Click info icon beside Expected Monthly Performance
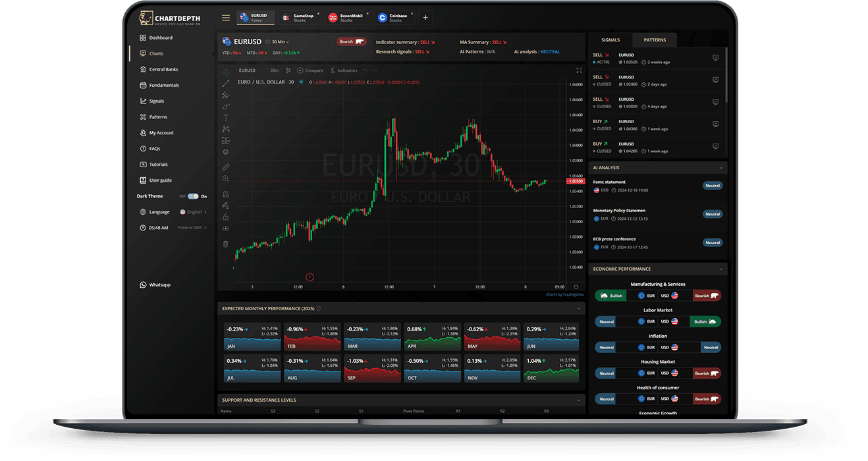The image size is (868, 461). pos(319,308)
